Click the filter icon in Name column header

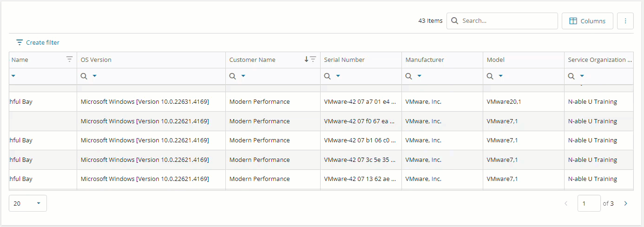[69, 60]
